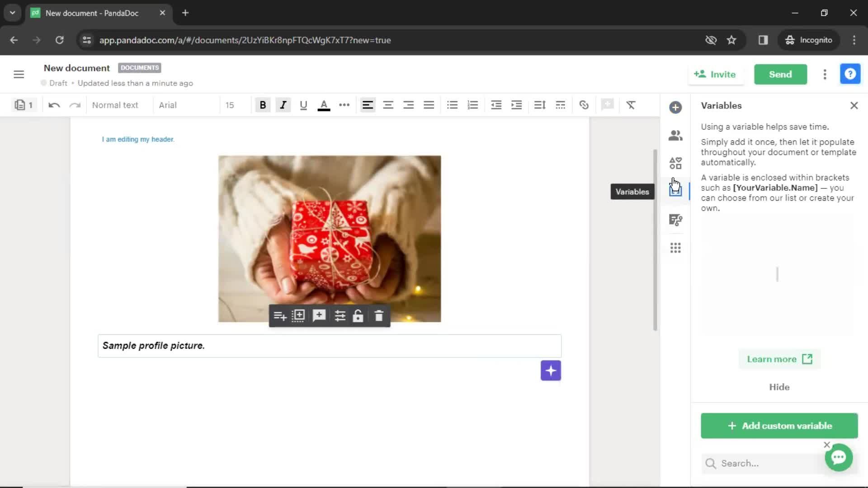Screen dimensions: 868x488
Task: Toggle image resize handle icon
Action: 299,315
